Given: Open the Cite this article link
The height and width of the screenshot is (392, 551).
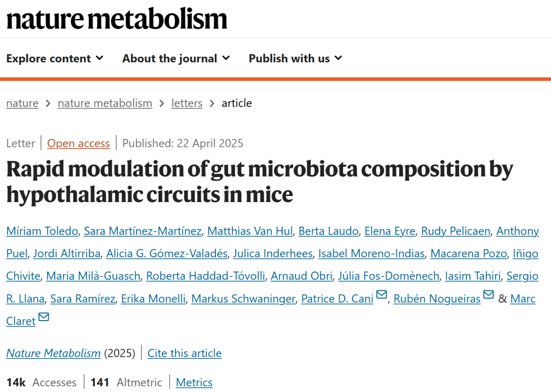Looking at the screenshot, I should [184, 353].
